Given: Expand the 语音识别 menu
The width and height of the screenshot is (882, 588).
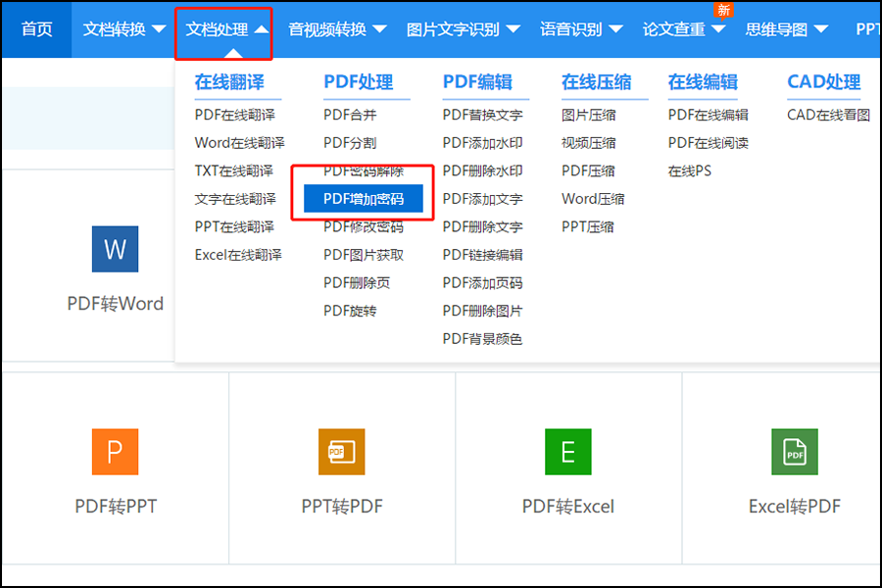Looking at the screenshot, I should (x=581, y=29).
